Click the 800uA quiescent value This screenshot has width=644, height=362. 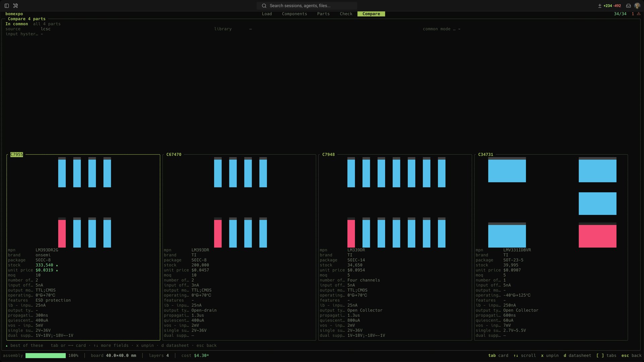354,320
